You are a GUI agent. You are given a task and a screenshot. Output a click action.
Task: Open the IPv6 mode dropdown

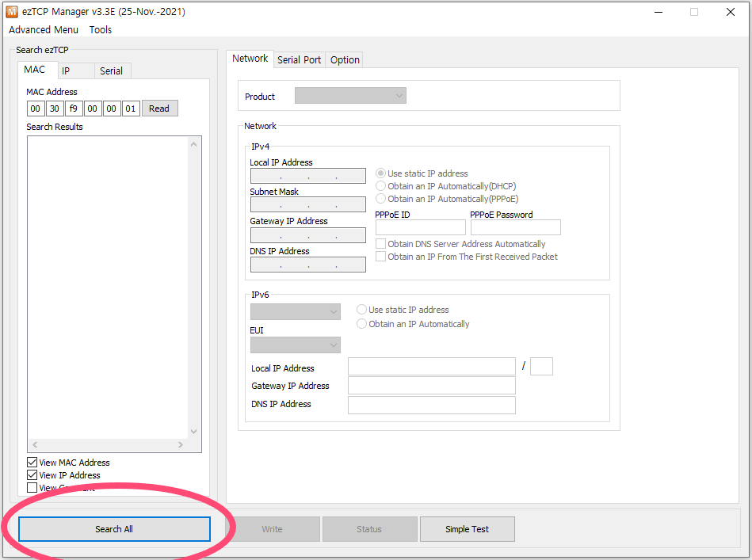tap(295, 312)
